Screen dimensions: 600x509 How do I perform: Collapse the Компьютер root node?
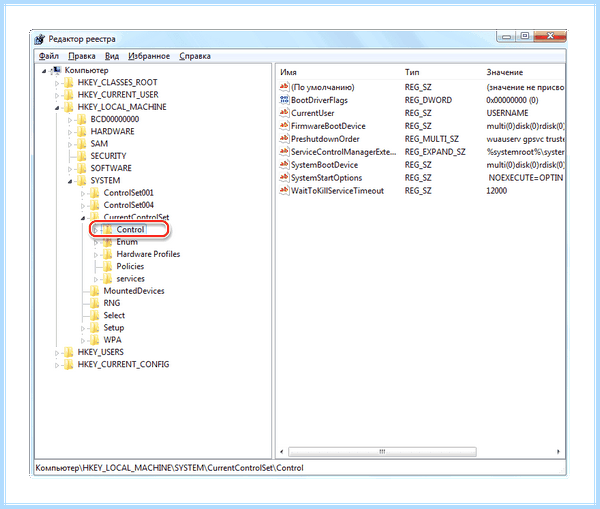point(44,71)
